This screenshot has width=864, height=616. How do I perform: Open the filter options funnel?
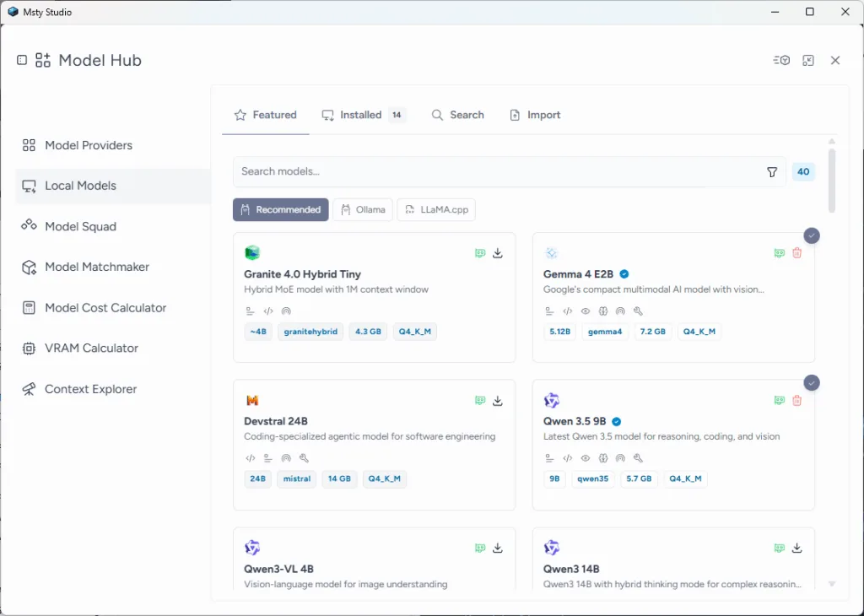click(x=772, y=172)
